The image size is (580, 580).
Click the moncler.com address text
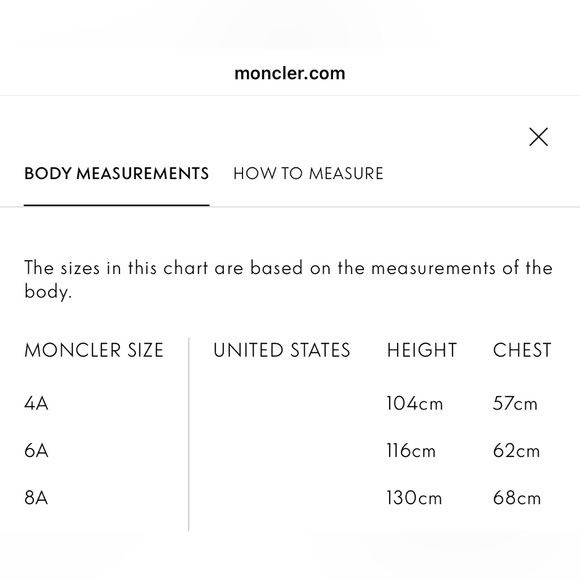pyautogui.click(x=290, y=73)
